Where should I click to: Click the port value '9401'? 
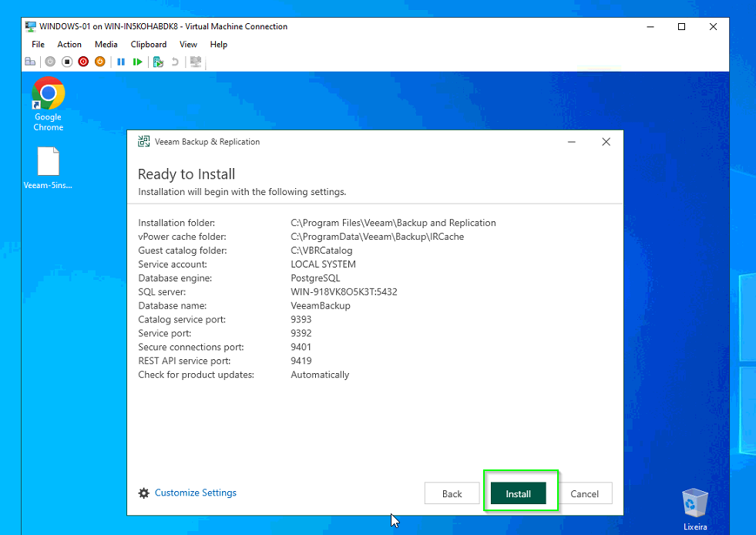pos(301,348)
